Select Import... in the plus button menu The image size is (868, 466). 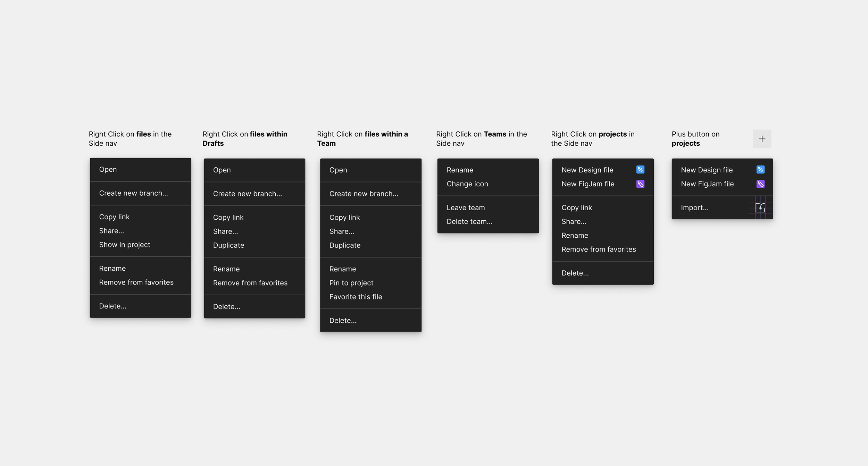(x=694, y=207)
